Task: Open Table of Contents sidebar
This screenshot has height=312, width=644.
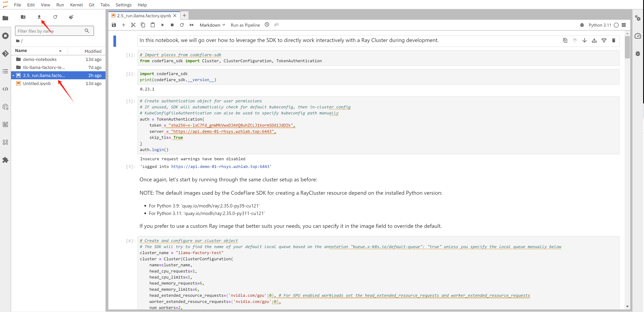Action: click(5, 71)
